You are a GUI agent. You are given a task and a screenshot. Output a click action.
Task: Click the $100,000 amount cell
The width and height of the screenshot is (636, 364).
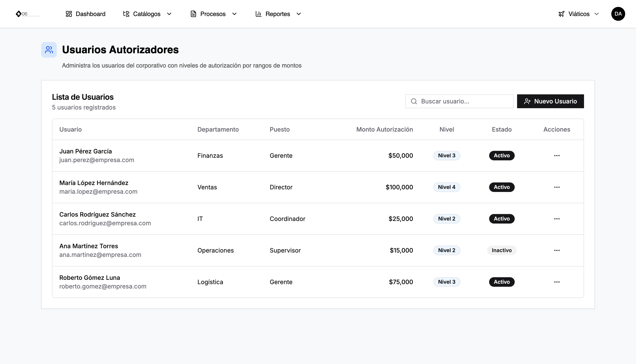pos(399,187)
